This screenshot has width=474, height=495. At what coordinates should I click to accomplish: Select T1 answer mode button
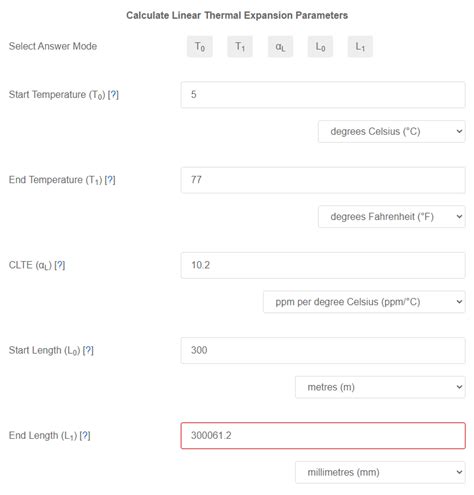240,47
